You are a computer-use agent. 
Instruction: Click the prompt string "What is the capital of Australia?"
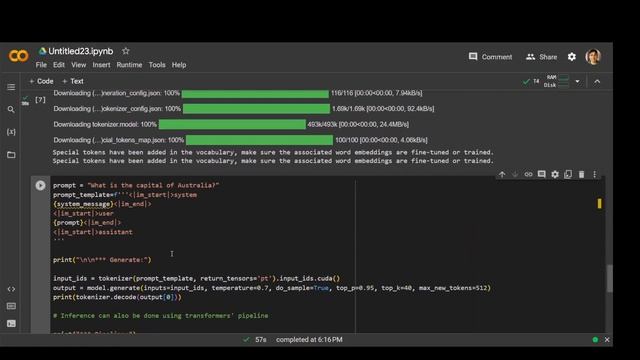click(153, 185)
